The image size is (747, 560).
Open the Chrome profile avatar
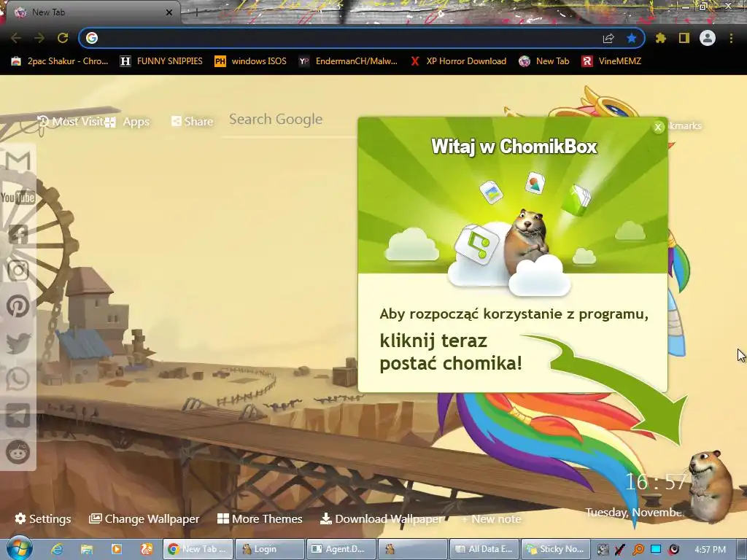point(708,38)
